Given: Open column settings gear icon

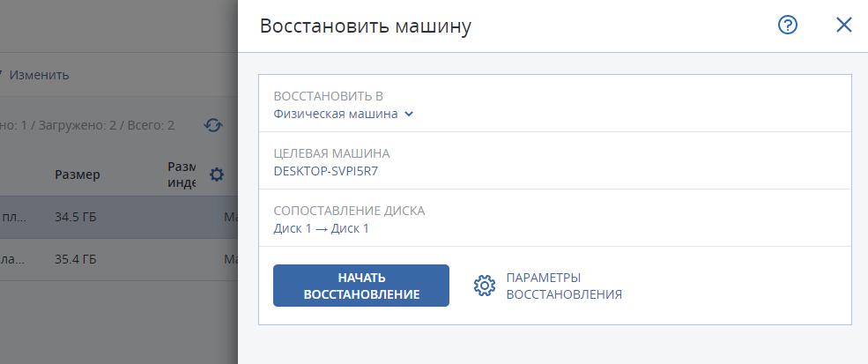Looking at the screenshot, I should tap(217, 175).
